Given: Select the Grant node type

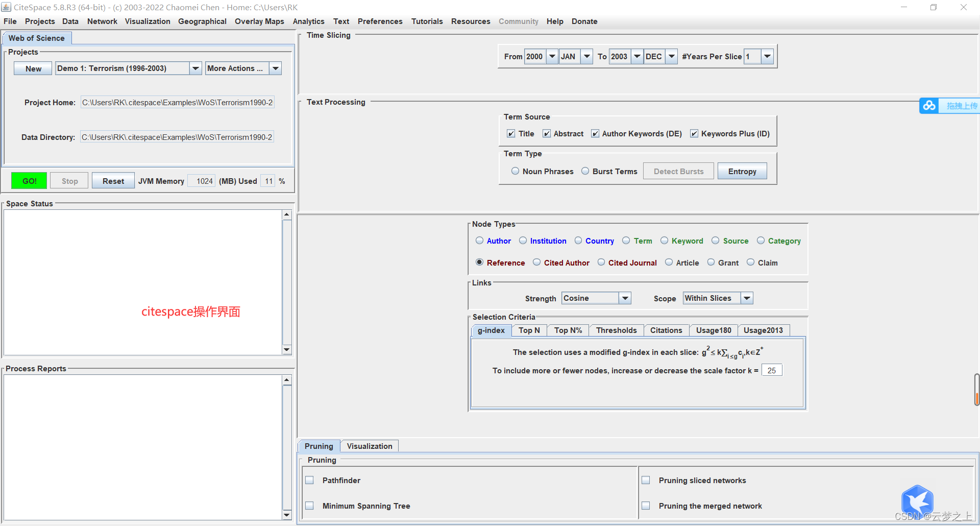Looking at the screenshot, I should tap(710, 262).
